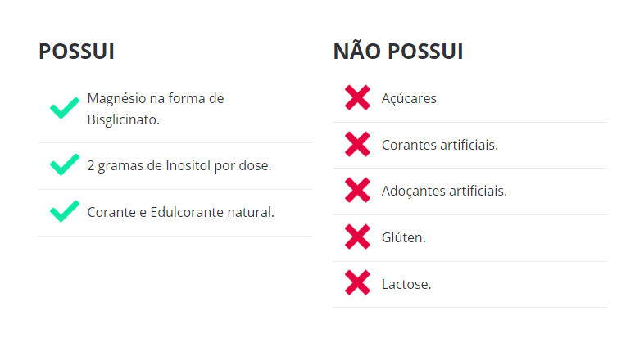Click the Corante e Edulcorante natural text
This screenshot has width=644, height=338.
[x=180, y=212]
